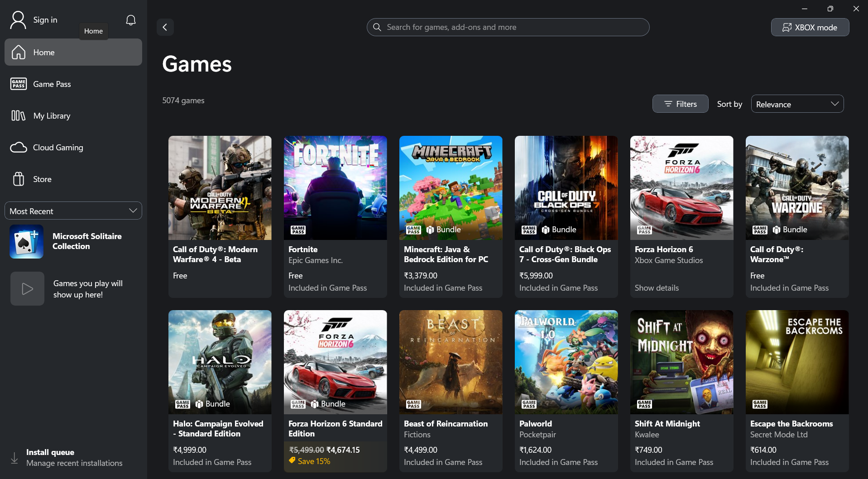Image resolution: width=868 pixels, height=479 pixels.
Task: Click Halo: Campaign Evolved Standard Edition title
Action: pos(218,429)
